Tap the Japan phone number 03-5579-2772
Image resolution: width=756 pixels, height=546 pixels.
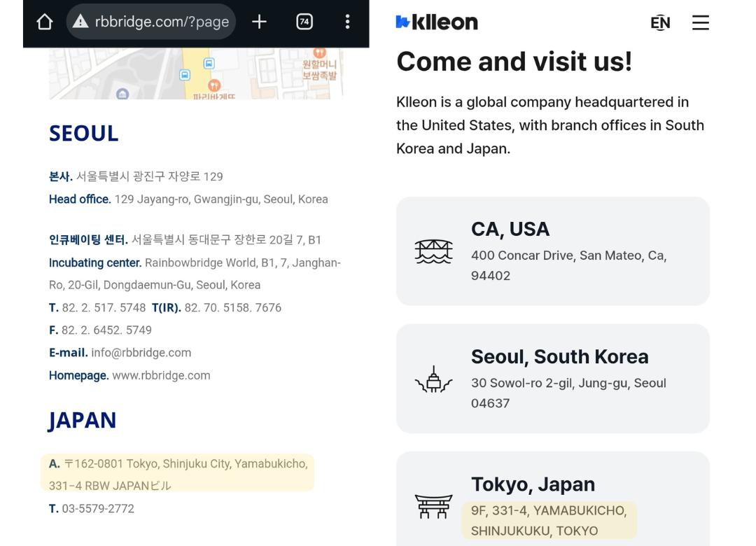pyautogui.click(x=98, y=509)
